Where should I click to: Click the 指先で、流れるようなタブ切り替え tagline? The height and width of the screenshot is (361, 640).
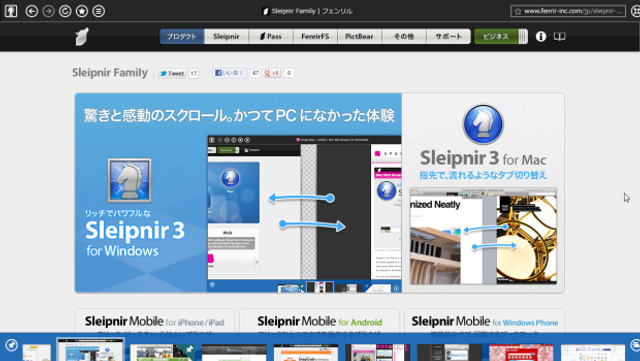pyautogui.click(x=483, y=175)
